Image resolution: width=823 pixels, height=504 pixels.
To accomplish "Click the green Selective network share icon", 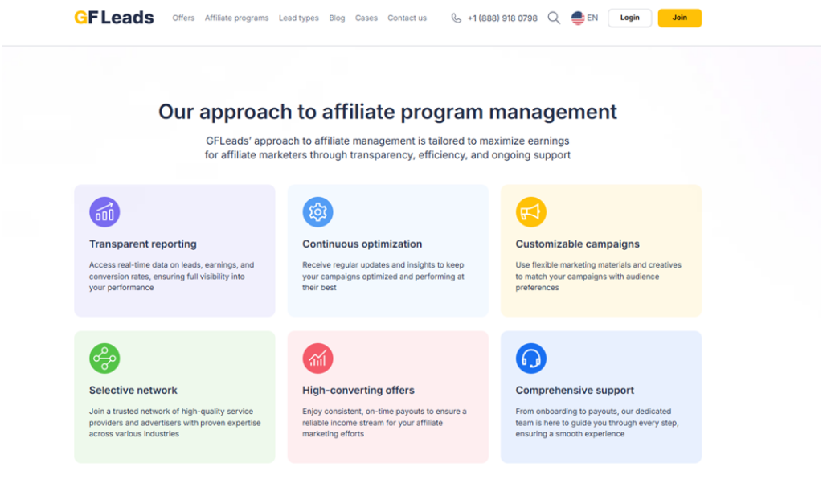I will 104,359.
